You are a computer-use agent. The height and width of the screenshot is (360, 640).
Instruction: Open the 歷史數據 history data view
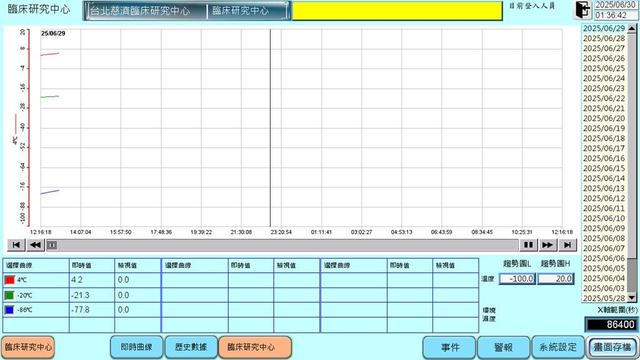(191, 347)
